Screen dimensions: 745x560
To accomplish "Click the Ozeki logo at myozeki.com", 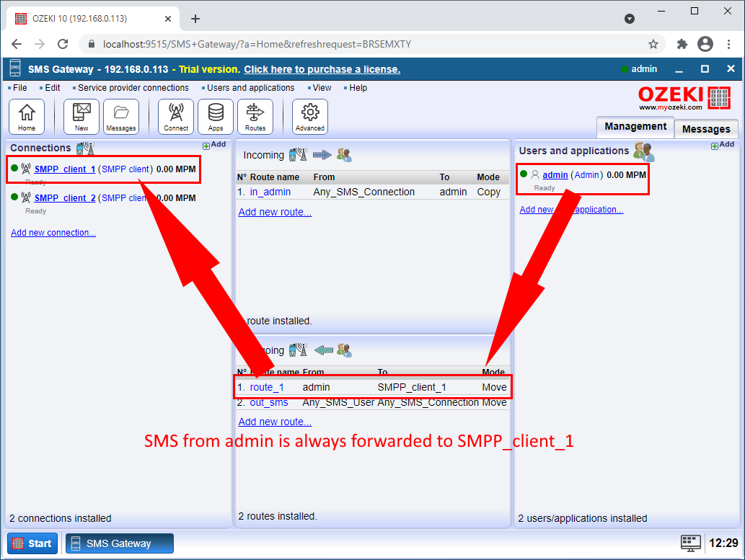I will point(684,98).
